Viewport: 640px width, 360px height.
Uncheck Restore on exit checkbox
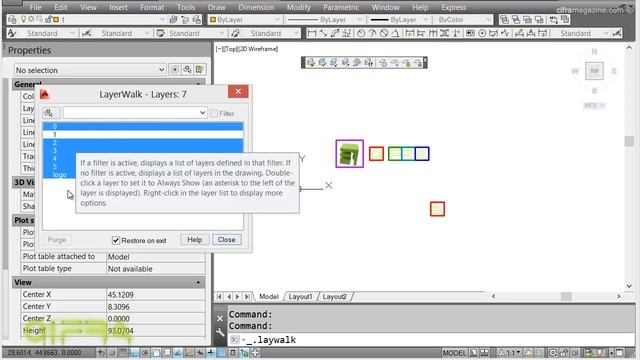pyautogui.click(x=116, y=240)
